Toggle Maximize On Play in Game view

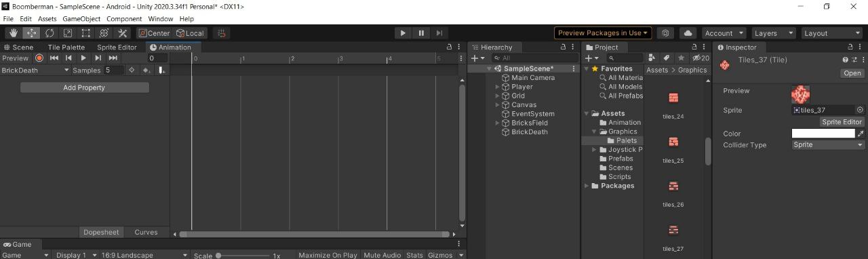point(328,255)
